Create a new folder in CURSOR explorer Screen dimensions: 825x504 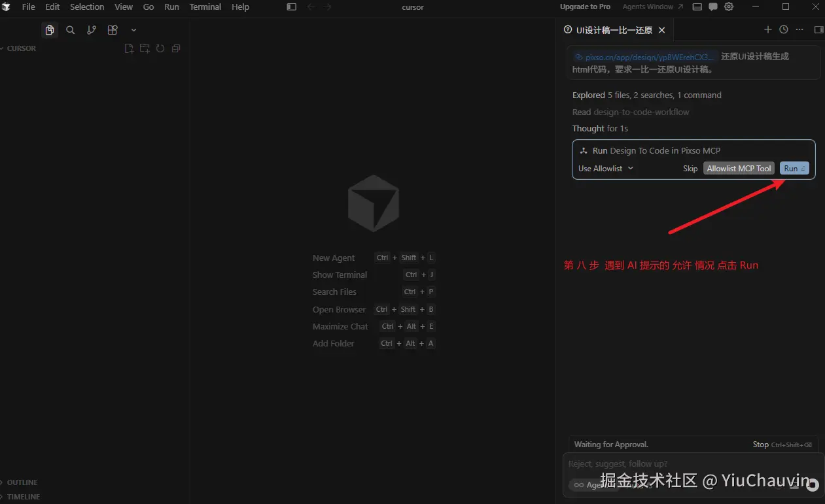coord(145,48)
